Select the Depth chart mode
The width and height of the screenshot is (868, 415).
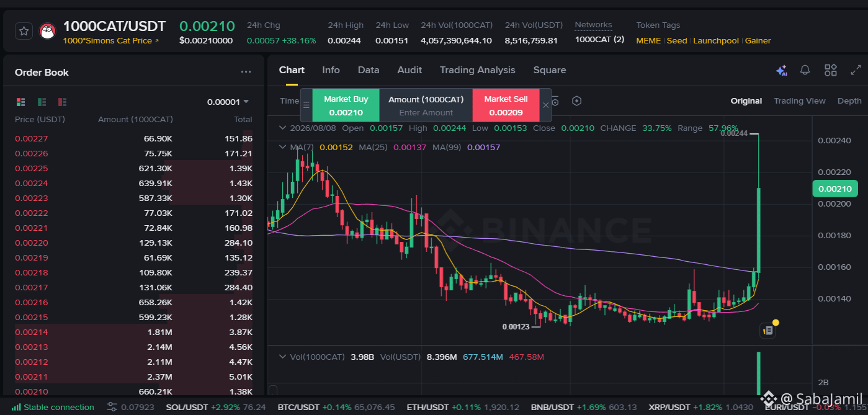pos(849,101)
